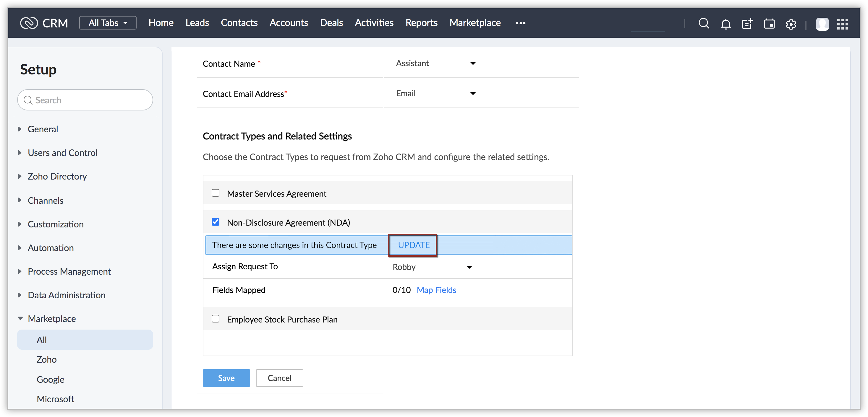Click the blue Save button
The width and height of the screenshot is (868, 417).
tap(226, 378)
